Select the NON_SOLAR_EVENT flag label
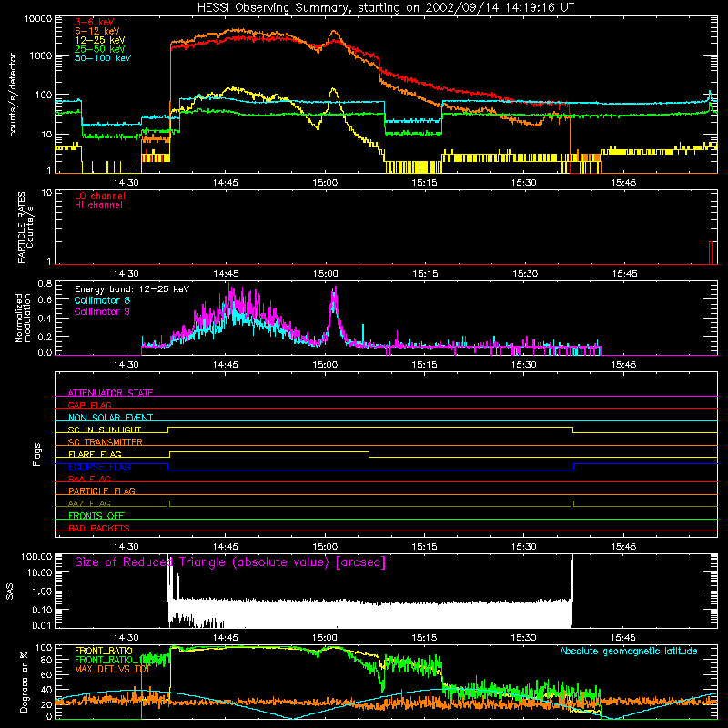 [110, 418]
